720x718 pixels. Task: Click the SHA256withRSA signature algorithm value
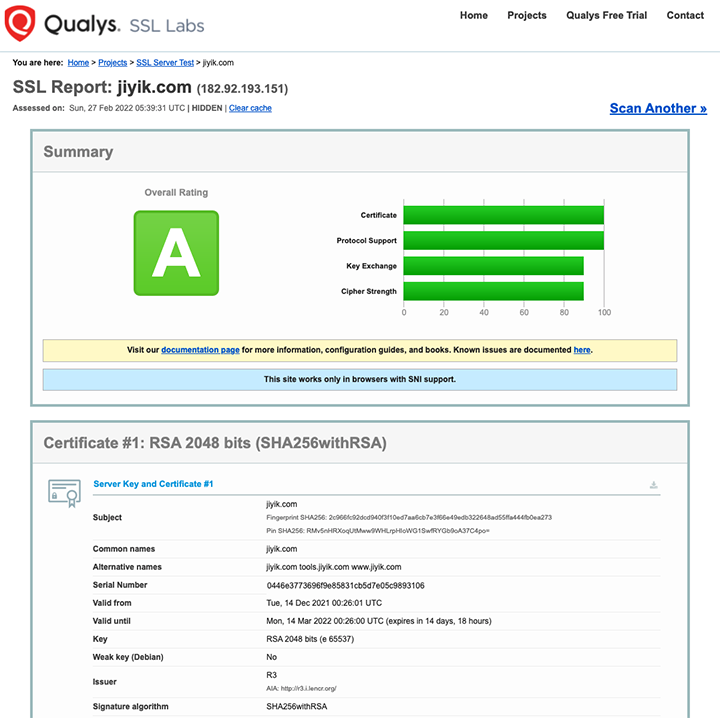pyautogui.click(x=297, y=706)
